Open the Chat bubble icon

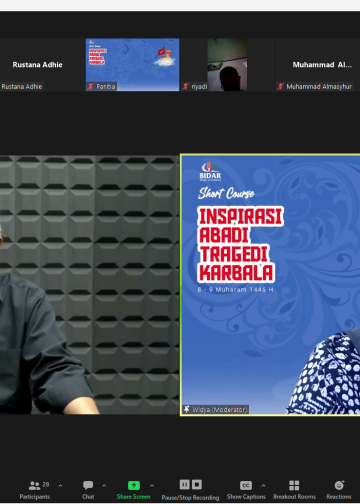click(88, 485)
